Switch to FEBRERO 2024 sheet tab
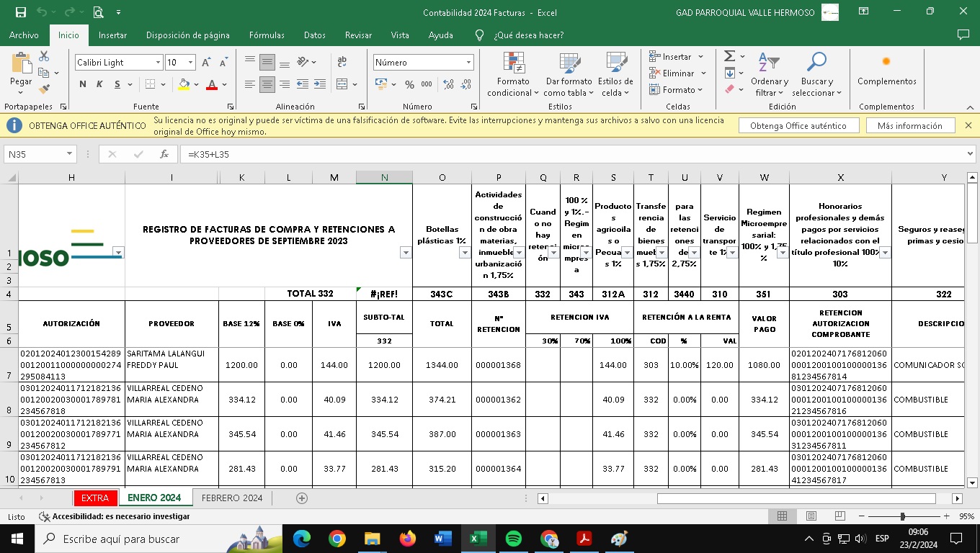 pyautogui.click(x=231, y=498)
